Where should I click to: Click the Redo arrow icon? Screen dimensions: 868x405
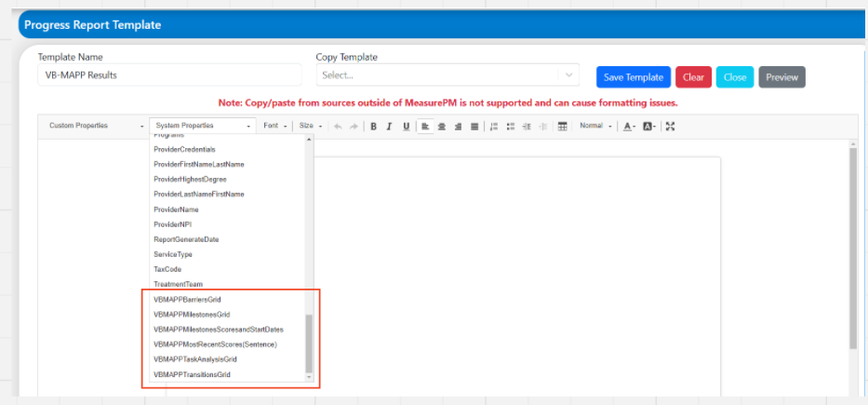[354, 127]
